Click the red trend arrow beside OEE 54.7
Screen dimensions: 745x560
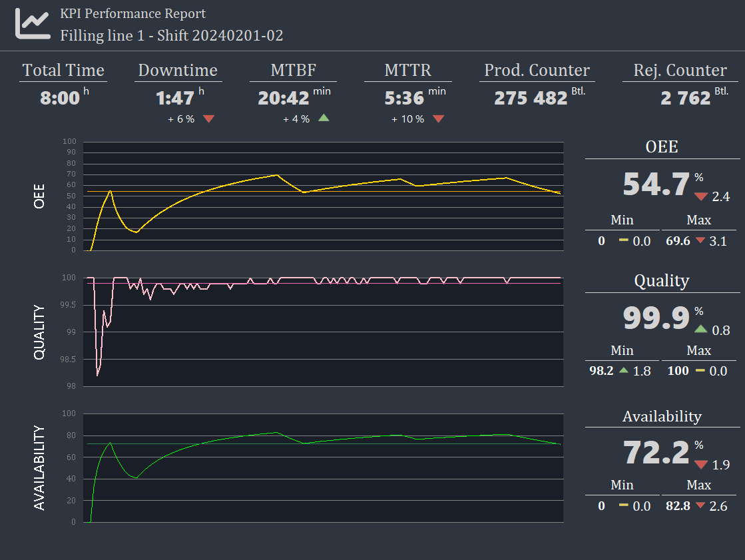pyautogui.click(x=701, y=196)
